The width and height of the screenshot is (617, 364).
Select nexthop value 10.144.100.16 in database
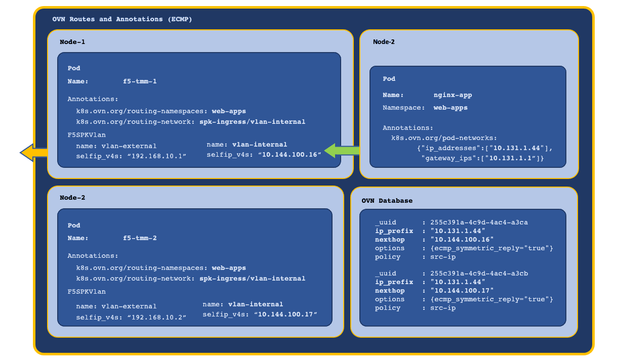click(462, 240)
